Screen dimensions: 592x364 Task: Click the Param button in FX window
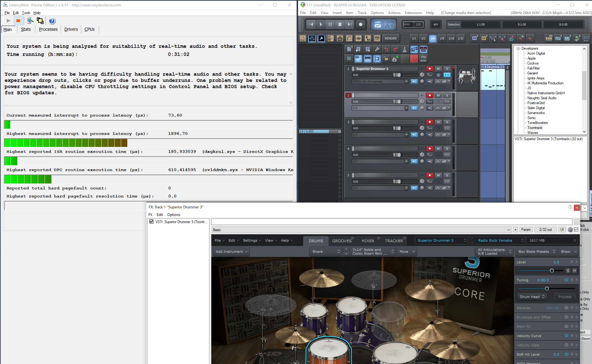[x=526, y=230]
